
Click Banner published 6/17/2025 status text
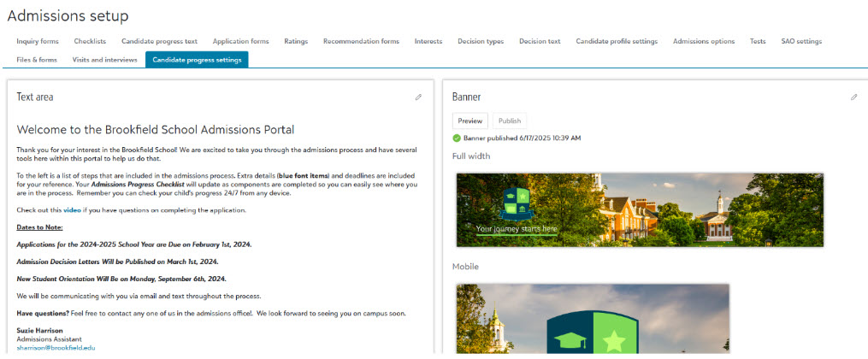click(x=522, y=138)
